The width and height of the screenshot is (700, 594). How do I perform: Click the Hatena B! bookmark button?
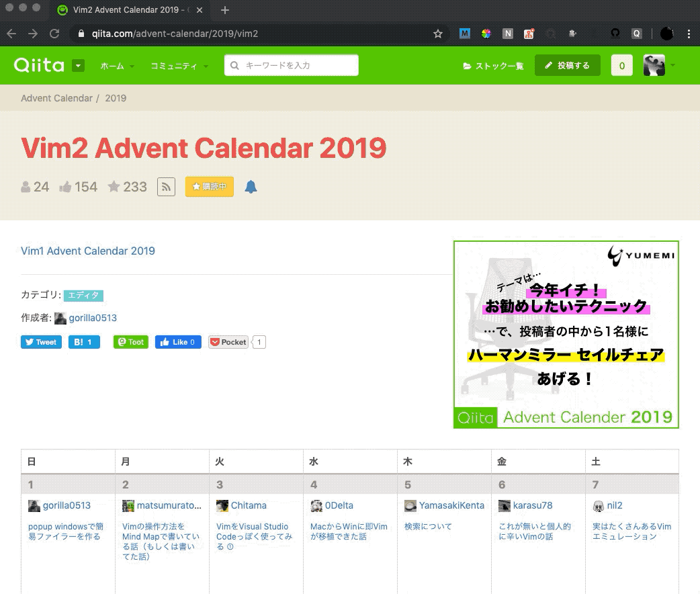(84, 342)
